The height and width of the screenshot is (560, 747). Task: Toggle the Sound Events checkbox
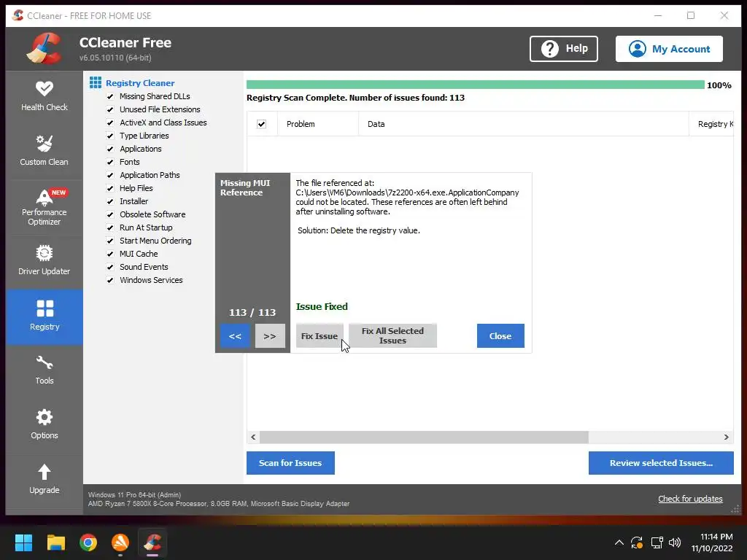110,267
